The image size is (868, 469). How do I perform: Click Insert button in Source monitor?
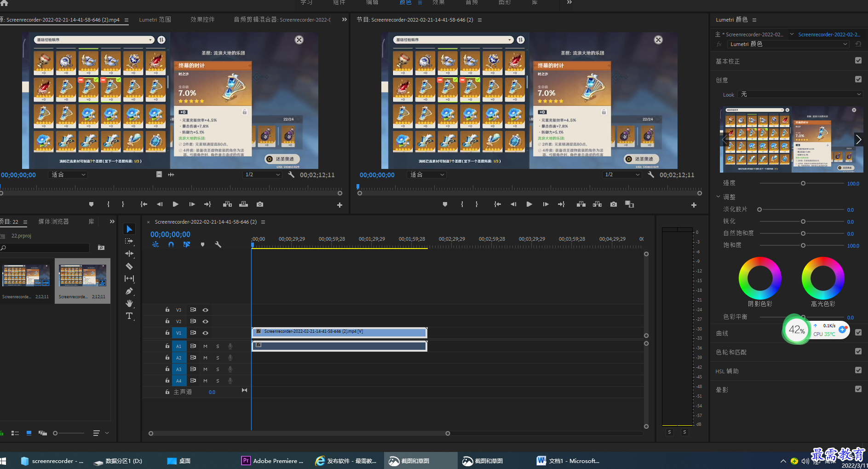pos(227,204)
